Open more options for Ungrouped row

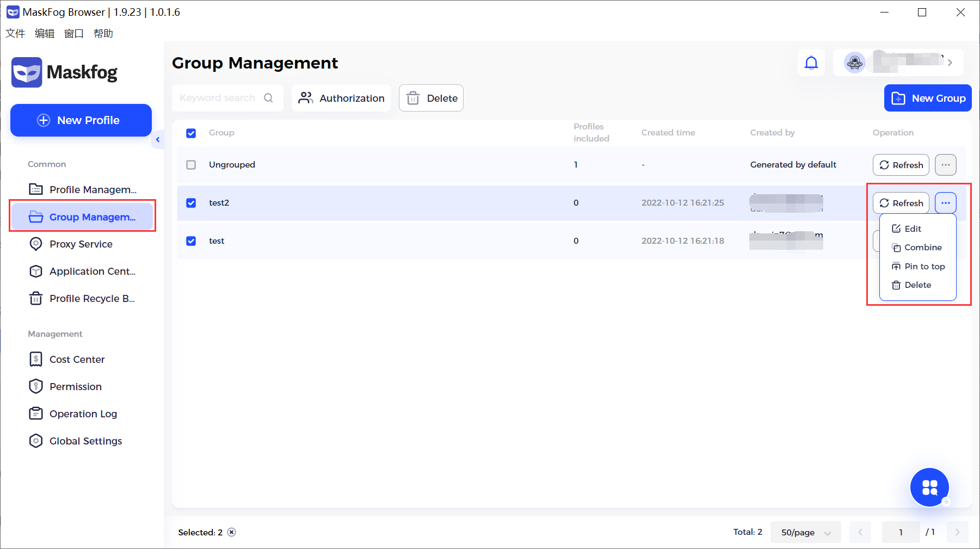945,165
